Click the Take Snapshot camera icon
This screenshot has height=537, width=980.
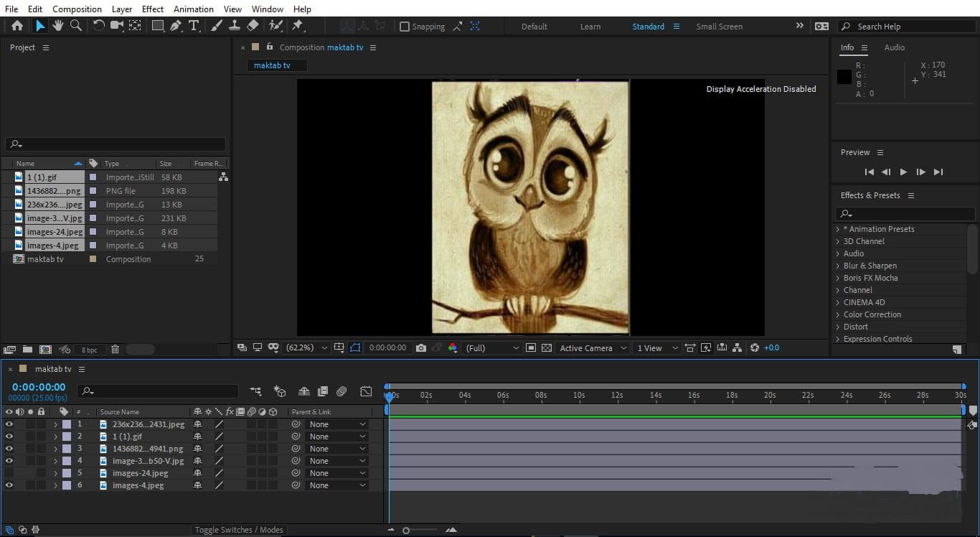tap(421, 348)
